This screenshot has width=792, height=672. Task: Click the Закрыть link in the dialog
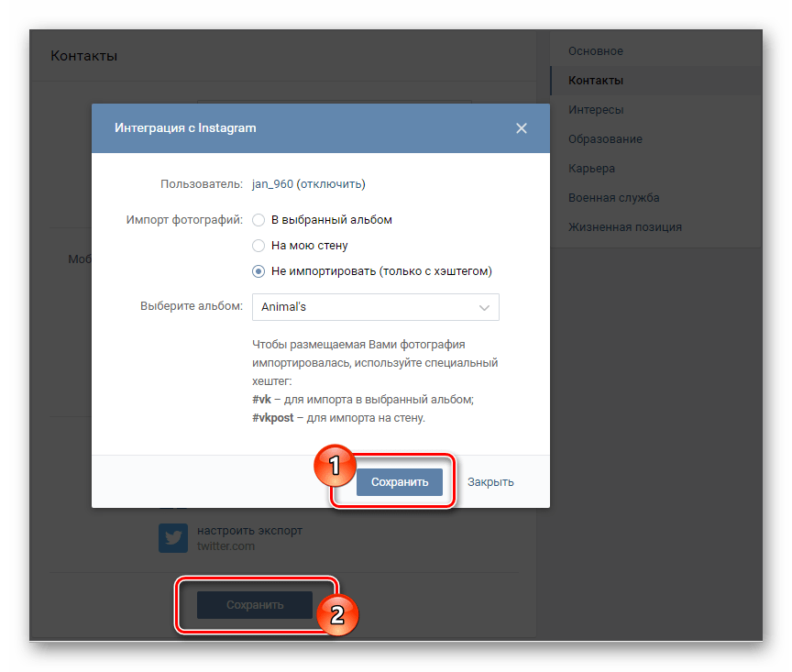(490, 482)
